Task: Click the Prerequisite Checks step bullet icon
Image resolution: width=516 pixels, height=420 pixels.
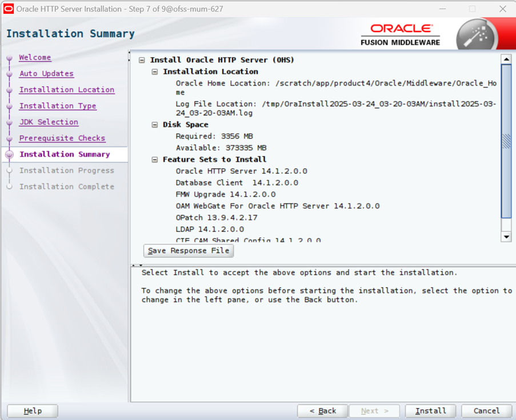Action: (9, 138)
